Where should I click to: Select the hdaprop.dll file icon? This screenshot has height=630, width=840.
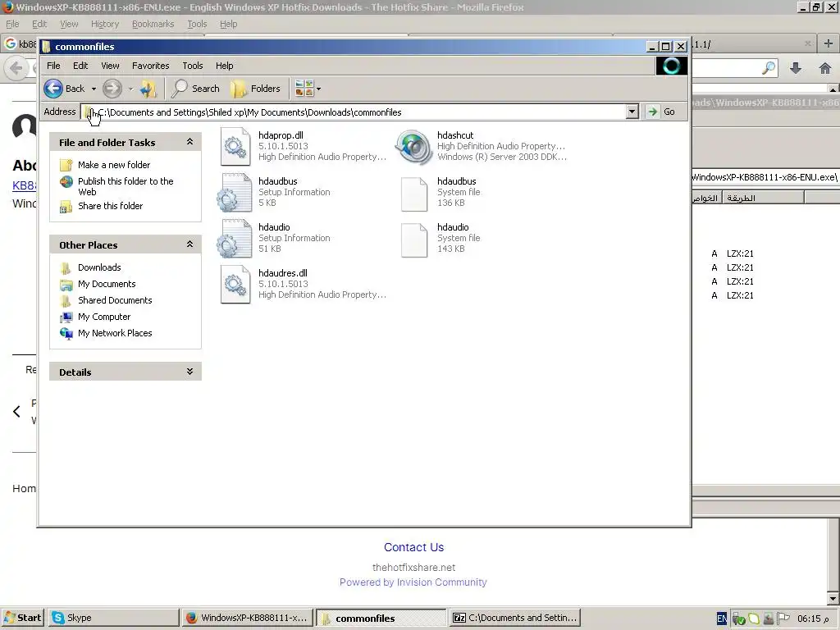[x=235, y=146]
